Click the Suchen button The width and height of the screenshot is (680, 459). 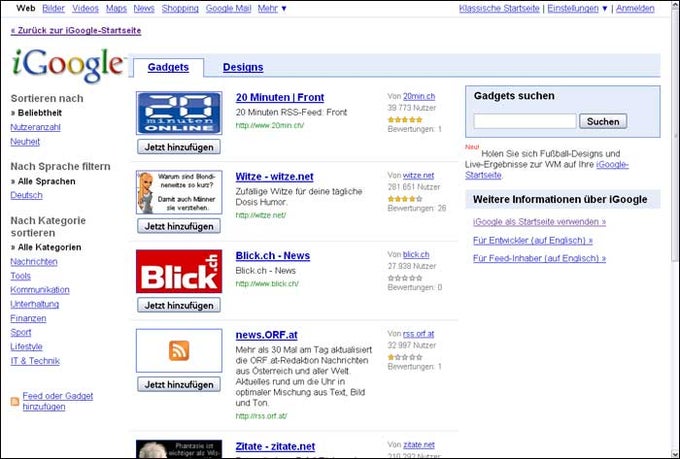(x=603, y=121)
